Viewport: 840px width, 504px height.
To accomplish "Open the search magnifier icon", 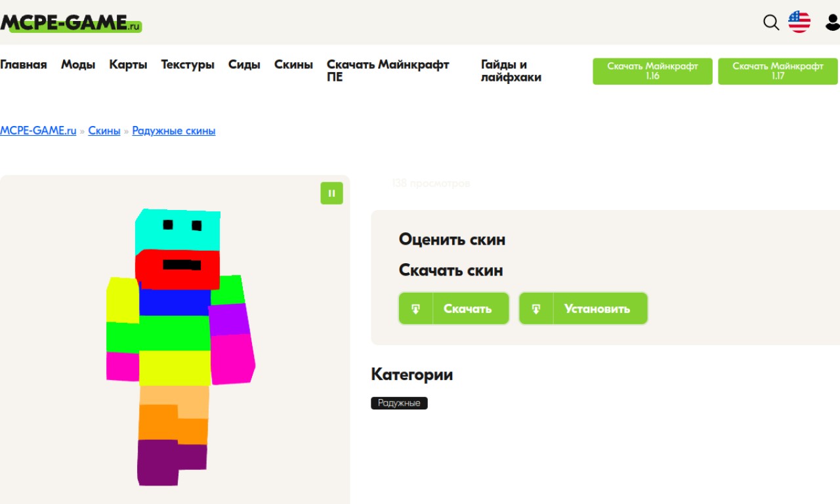I will pos(771,22).
